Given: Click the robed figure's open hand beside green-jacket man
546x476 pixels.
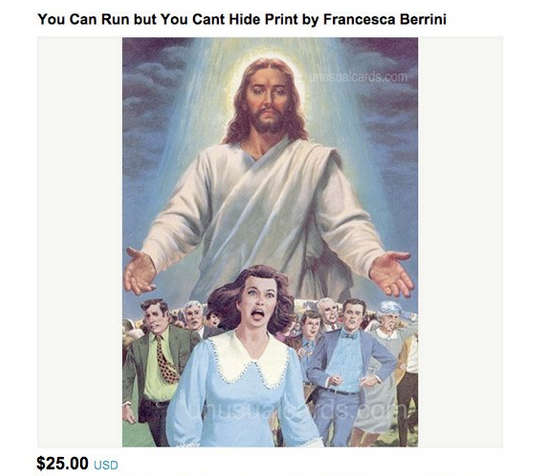Looking at the screenshot, I should tap(139, 270).
